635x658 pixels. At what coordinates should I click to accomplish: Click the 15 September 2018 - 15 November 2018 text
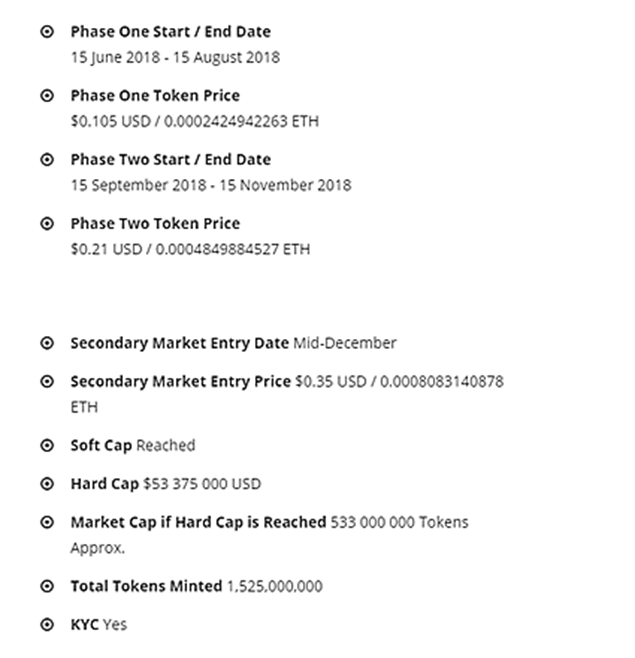coord(210,185)
